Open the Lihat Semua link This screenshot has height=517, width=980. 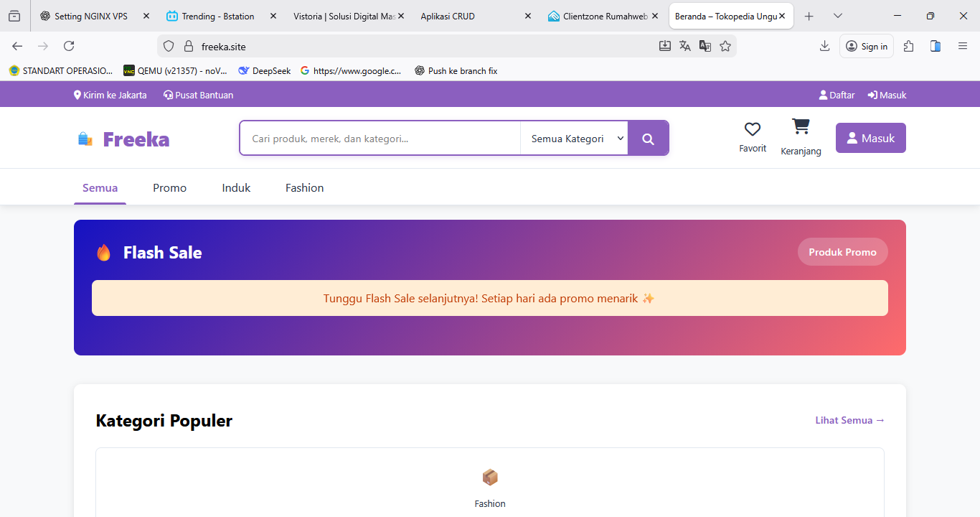(849, 421)
